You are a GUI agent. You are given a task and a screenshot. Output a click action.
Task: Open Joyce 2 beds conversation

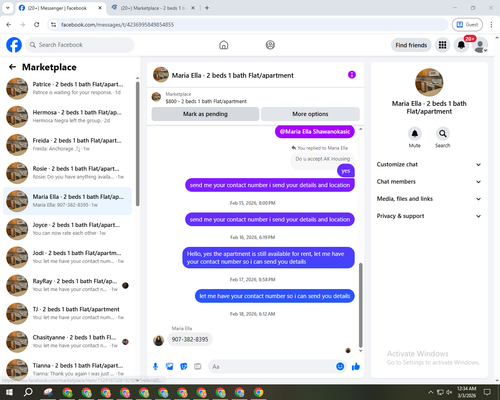[x=68, y=229]
